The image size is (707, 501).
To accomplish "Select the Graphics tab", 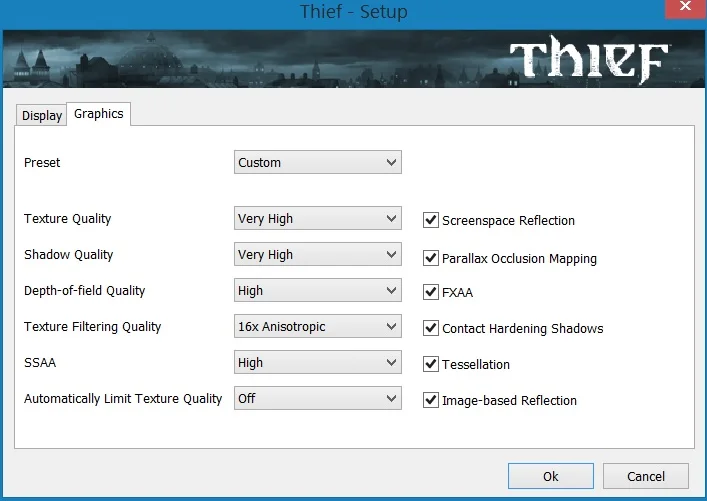I will pos(99,114).
